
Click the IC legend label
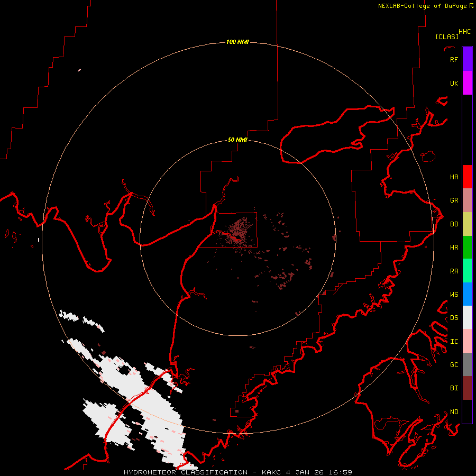pos(454,342)
